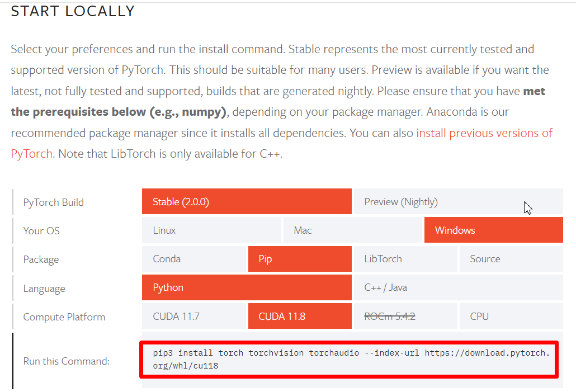Viewport: 576px width, 392px height.
Task: Click the Run this Command label
Action: pos(66,361)
